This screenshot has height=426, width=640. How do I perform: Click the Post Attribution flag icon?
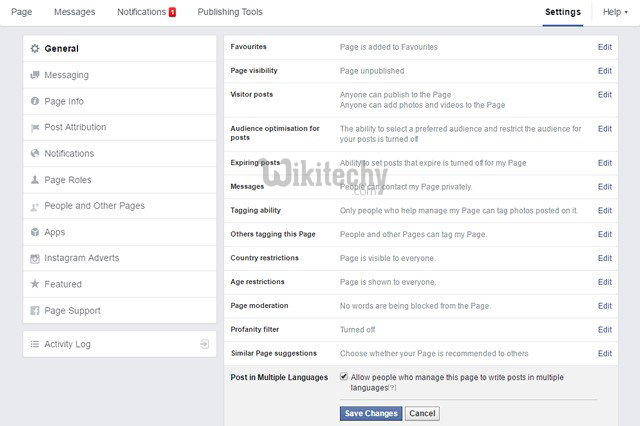tap(35, 128)
